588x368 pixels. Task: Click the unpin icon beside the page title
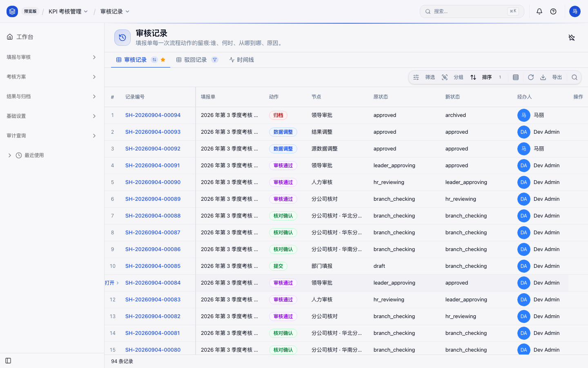(x=572, y=38)
